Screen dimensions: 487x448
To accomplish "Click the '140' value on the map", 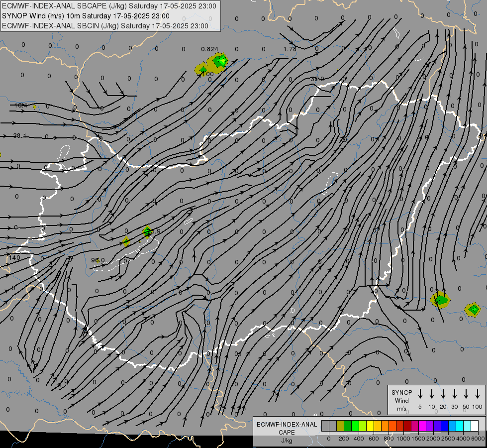I will 14,258.
